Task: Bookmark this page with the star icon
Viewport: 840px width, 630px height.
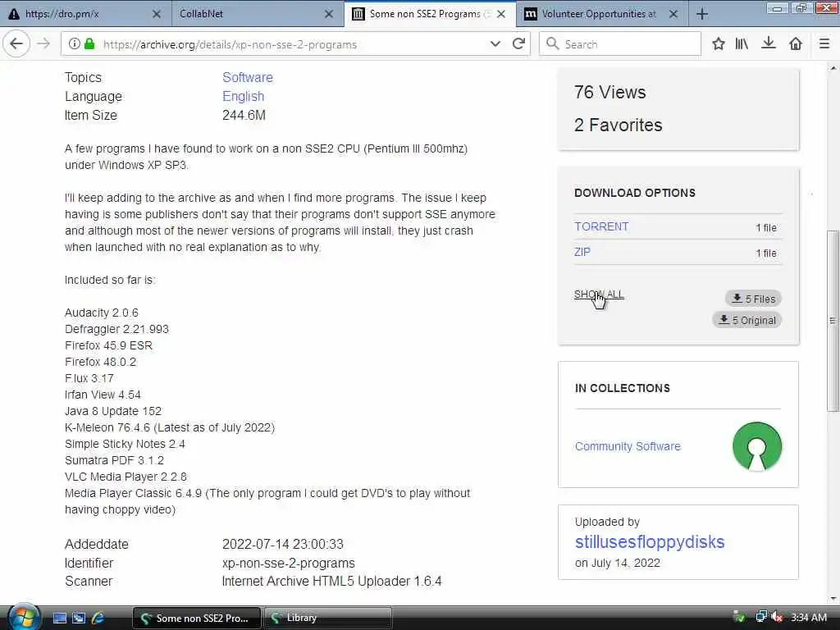Action: [719, 44]
